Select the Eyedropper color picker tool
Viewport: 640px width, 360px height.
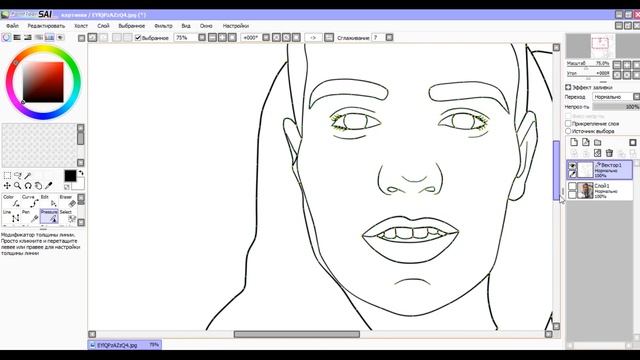pos(48,186)
